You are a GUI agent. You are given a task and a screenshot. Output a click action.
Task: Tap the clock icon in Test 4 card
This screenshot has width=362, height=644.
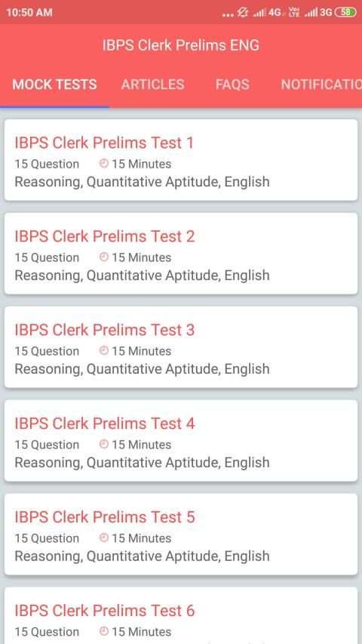(x=104, y=444)
